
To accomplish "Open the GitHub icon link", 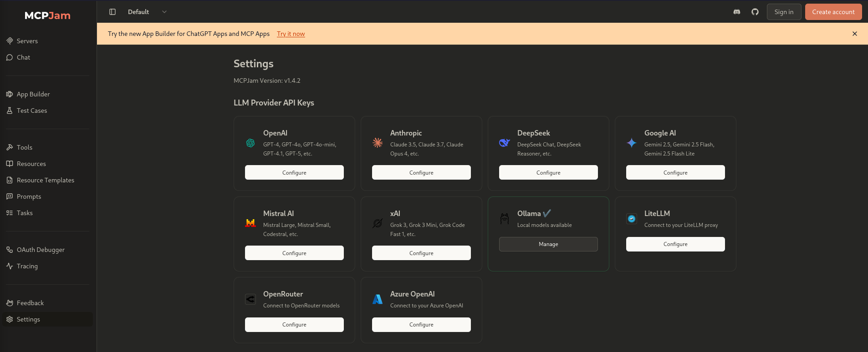I will tap(755, 12).
